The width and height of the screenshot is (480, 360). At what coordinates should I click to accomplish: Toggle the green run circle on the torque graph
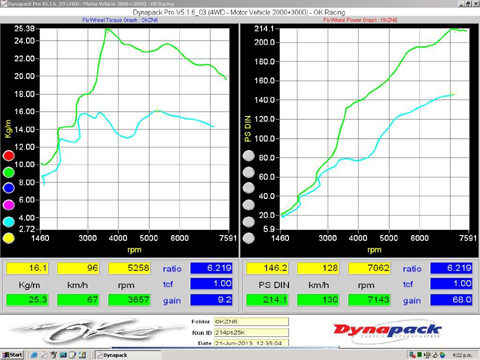pyautogui.click(x=9, y=172)
